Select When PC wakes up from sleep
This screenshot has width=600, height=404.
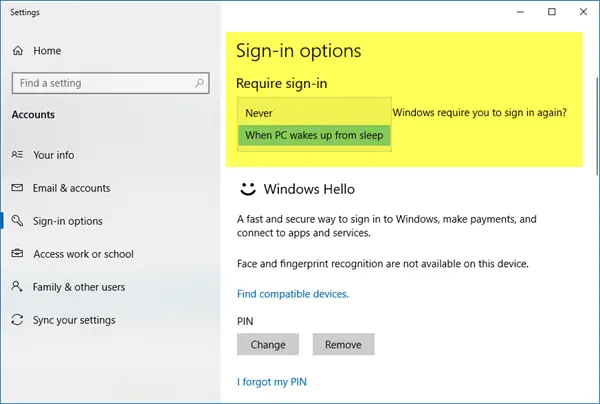[x=314, y=135]
